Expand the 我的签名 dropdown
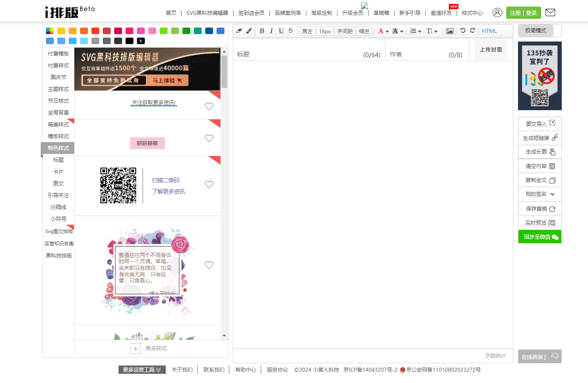The width and height of the screenshot is (588, 383). pyautogui.click(x=552, y=194)
